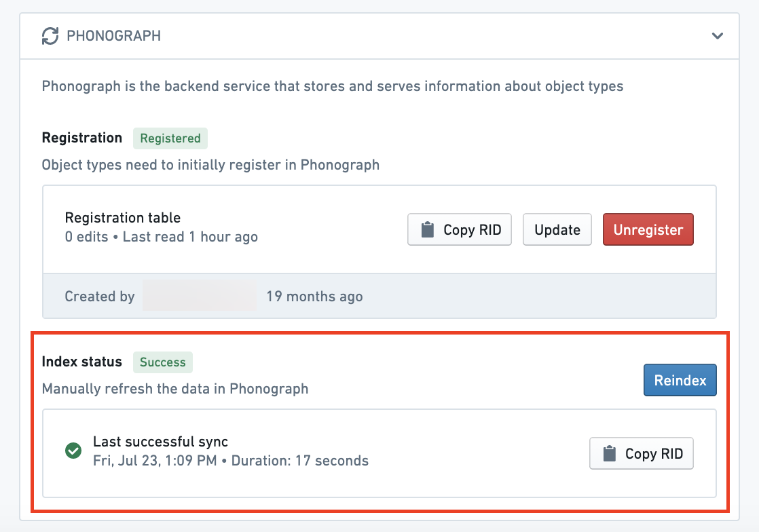Click the 'Created by' label

click(x=100, y=297)
